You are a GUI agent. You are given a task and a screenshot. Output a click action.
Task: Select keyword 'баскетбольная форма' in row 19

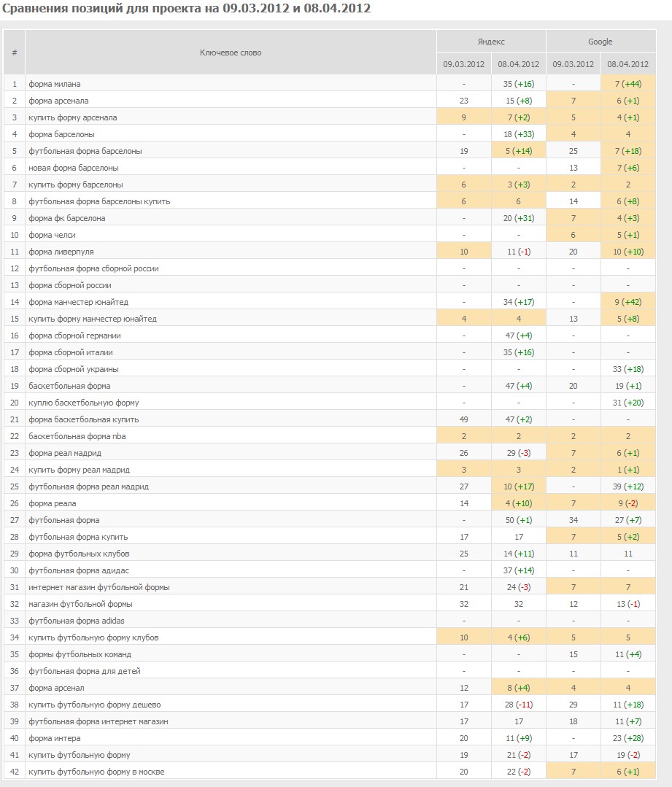69,386
